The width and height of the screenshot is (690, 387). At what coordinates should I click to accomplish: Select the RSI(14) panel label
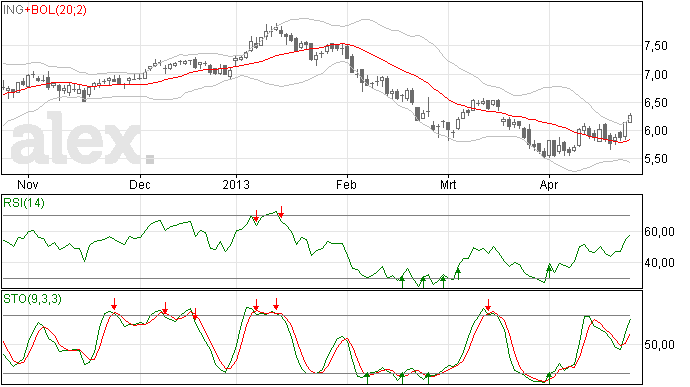pyautogui.click(x=24, y=203)
